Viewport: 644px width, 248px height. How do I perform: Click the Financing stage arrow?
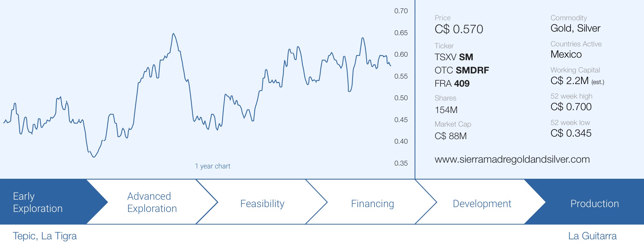click(372, 204)
